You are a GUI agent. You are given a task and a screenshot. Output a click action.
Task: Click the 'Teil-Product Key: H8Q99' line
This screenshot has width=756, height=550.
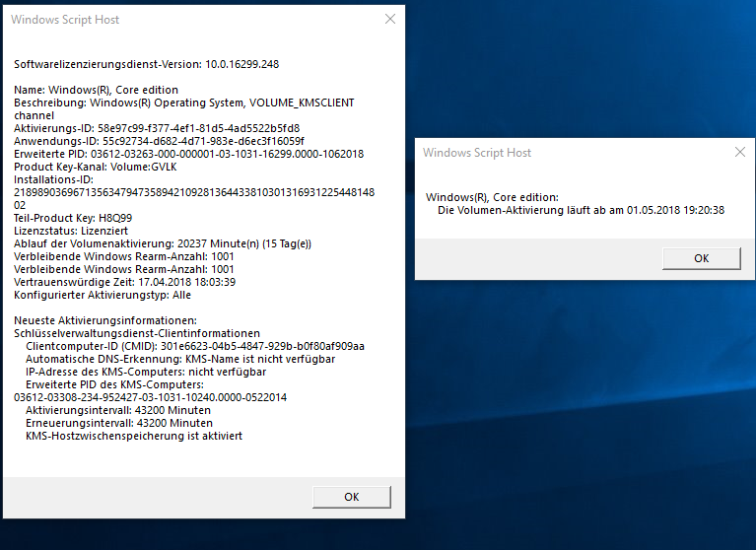pyautogui.click(x=73, y=218)
